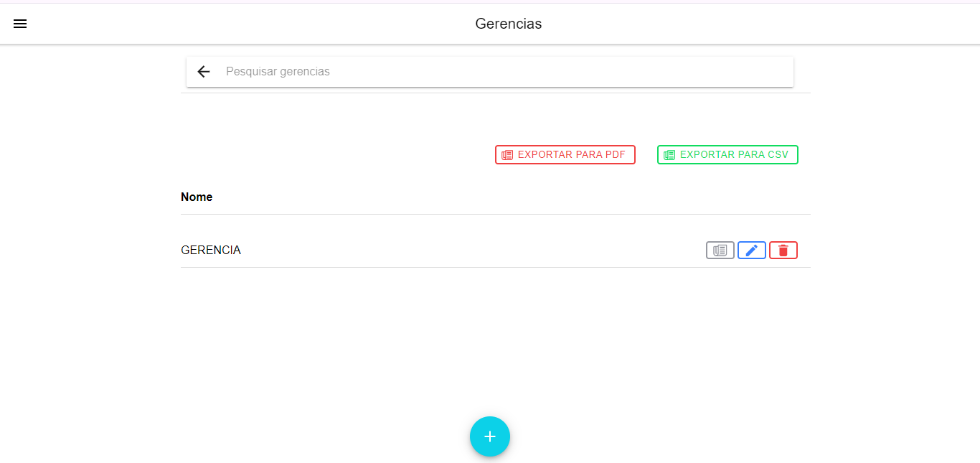The width and height of the screenshot is (980, 463).
Task: Export the list via Exportar para CSV
Action: pos(727,155)
